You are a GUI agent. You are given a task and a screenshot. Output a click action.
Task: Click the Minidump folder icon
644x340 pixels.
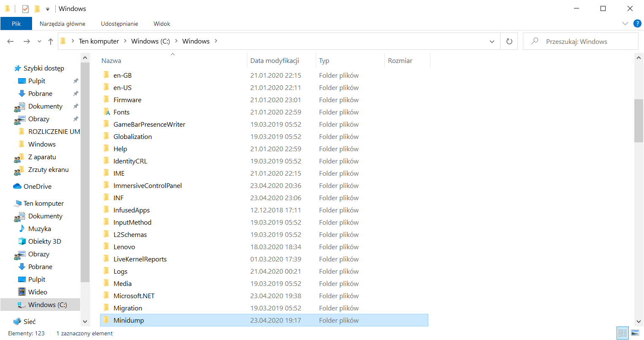(106, 320)
